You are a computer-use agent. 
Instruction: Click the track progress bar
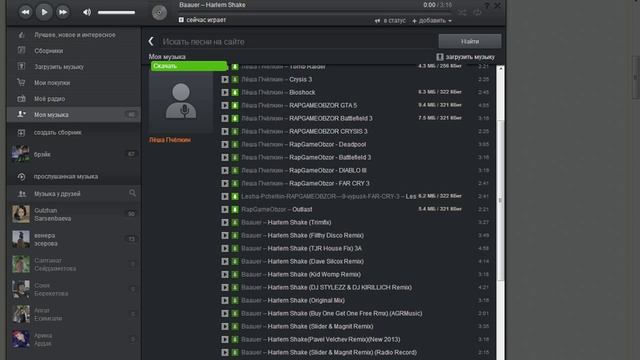pos(314,13)
